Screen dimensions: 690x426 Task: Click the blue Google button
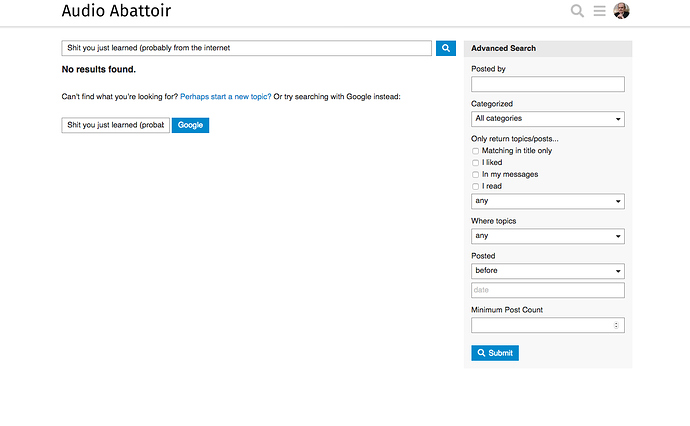190,125
